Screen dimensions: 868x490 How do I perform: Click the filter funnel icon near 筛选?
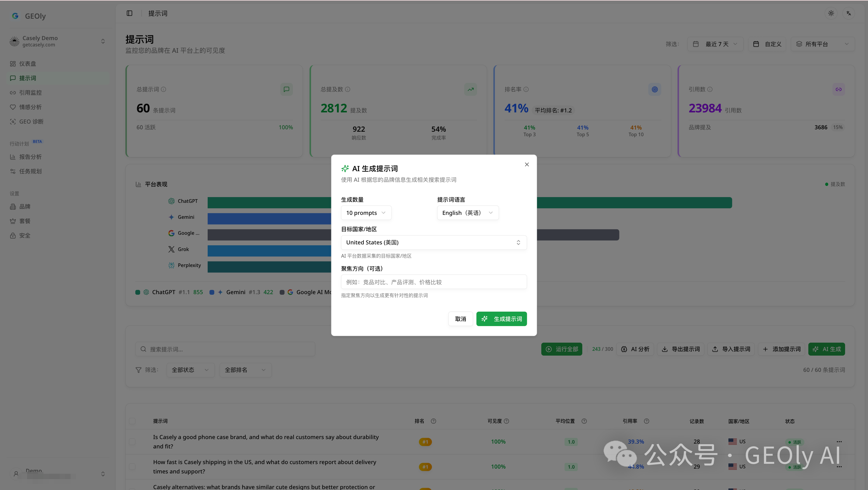(138, 370)
